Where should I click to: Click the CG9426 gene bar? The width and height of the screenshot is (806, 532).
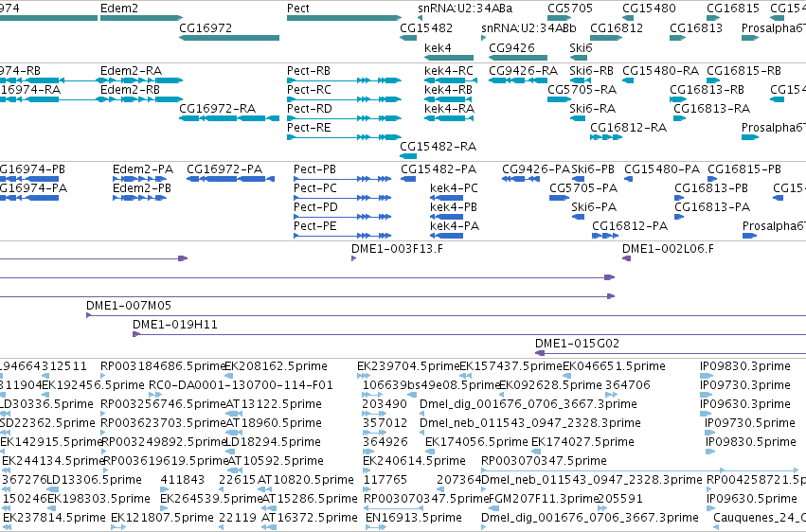coord(518,58)
